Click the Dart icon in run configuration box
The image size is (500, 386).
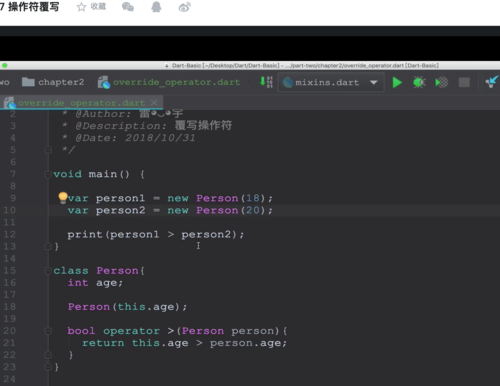click(x=287, y=82)
